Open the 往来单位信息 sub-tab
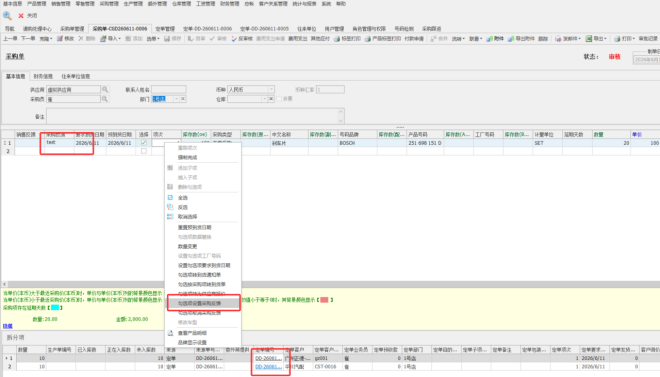This screenshot has width=660, height=377. (75, 76)
